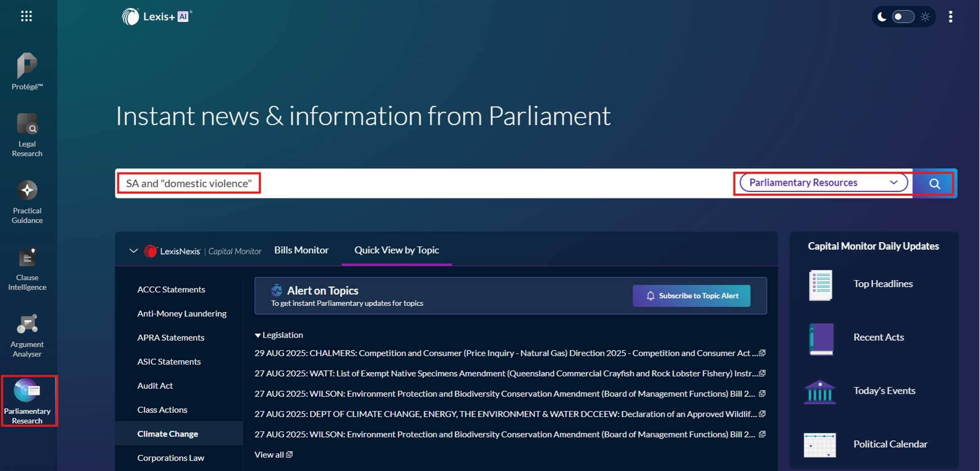Switch to the Bills Monitor tab
This screenshot has width=980, height=471.
click(x=301, y=250)
